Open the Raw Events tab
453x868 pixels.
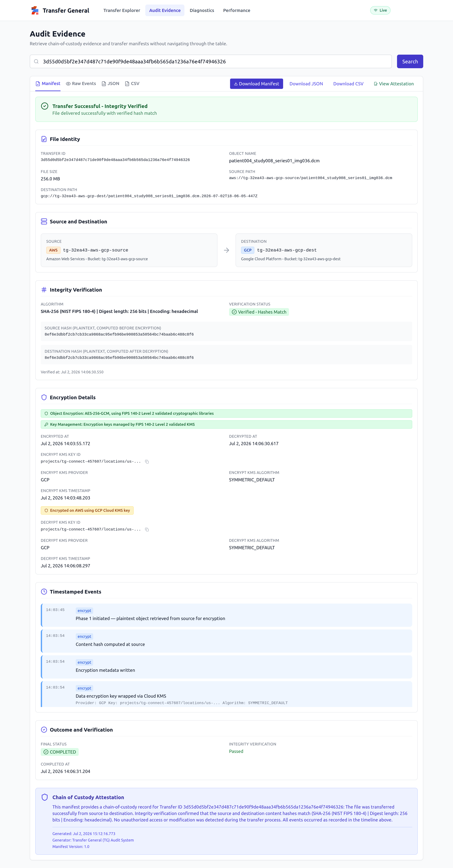tap(81, 84)
